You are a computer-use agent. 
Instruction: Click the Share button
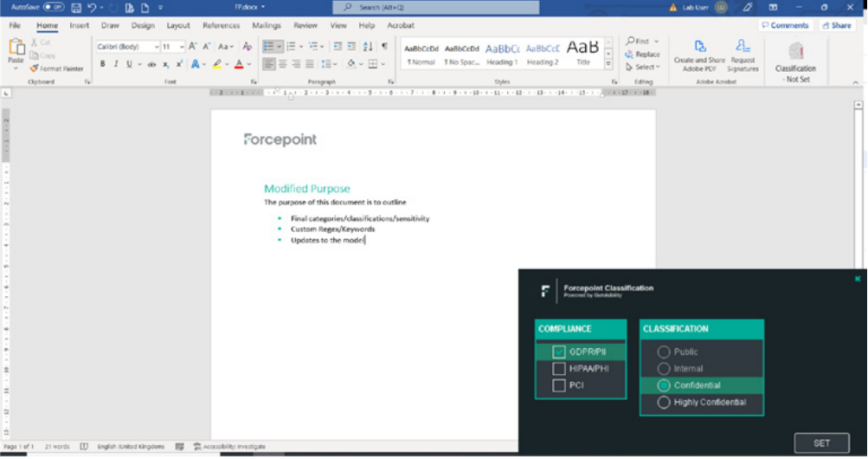(837, 25)
